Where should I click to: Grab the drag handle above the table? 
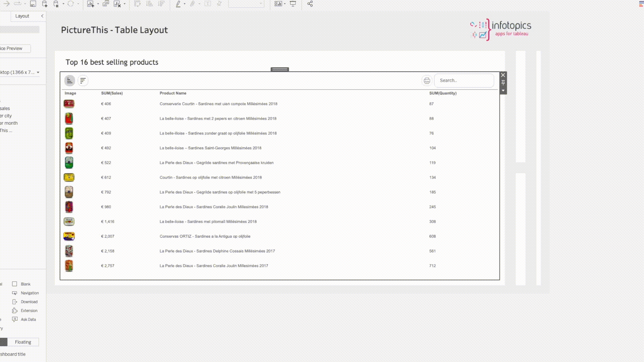(x=279, y=69)
